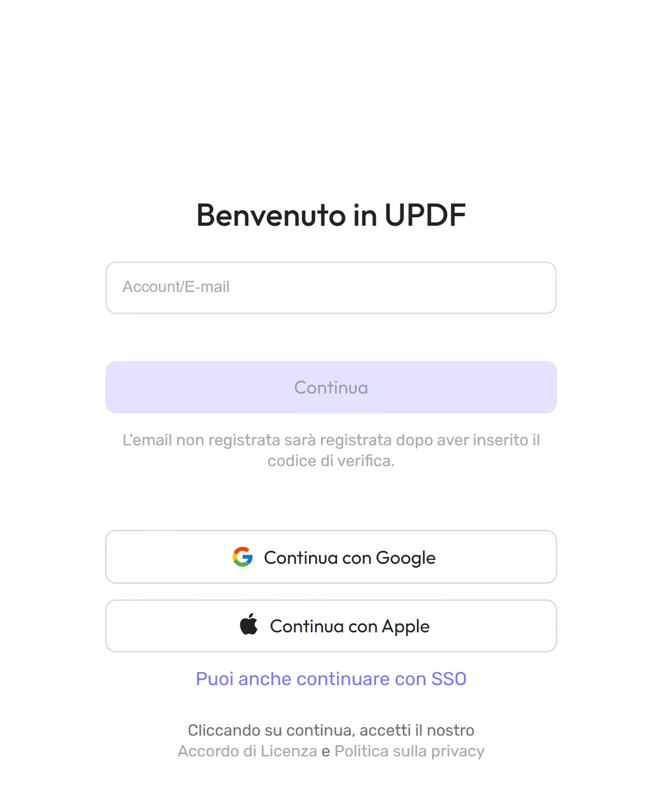Click the Cliccando su continua disclaimer text
The height and width of the screenshot is (812, 672).
click(331, 730)
